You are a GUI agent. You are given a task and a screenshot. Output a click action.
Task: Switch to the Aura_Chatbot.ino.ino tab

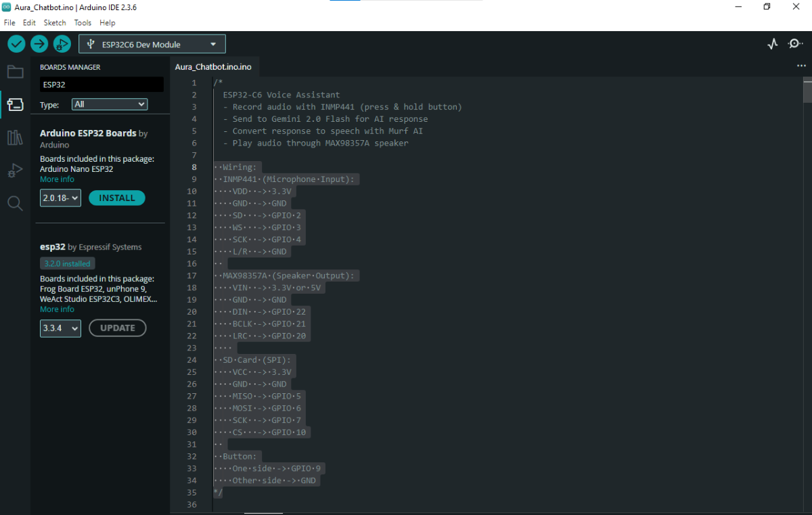coord(212,67)
